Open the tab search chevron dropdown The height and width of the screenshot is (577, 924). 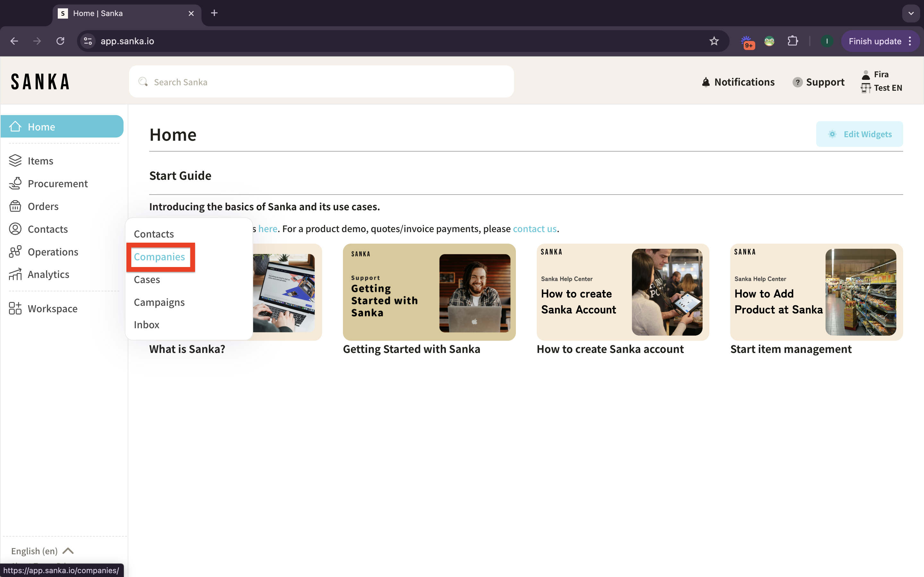[x=911, y=13]
